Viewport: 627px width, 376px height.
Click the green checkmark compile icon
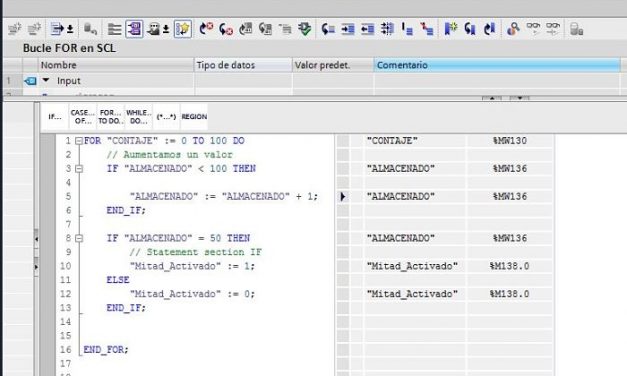(305, 29)
